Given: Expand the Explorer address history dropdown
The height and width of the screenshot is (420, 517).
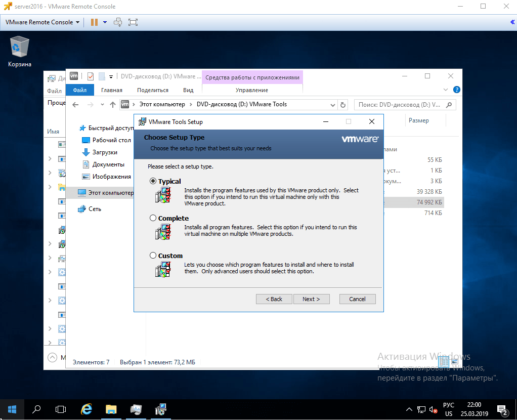Looking at the screenshot, I should coord(333,105).
